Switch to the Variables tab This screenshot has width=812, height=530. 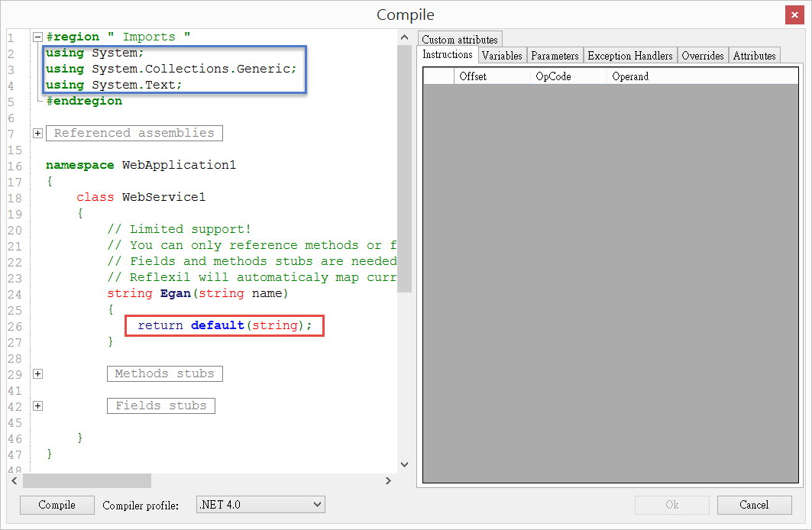pos(502,55)
